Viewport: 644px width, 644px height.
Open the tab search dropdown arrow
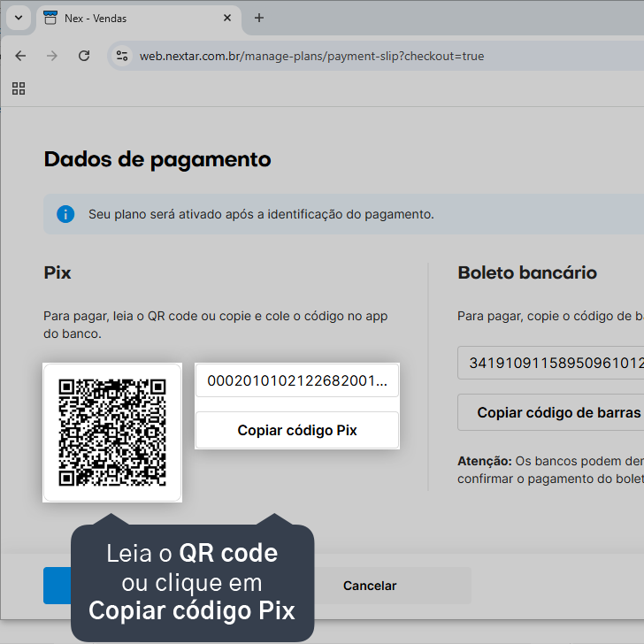pyautogui.click(x=19, y=18)
